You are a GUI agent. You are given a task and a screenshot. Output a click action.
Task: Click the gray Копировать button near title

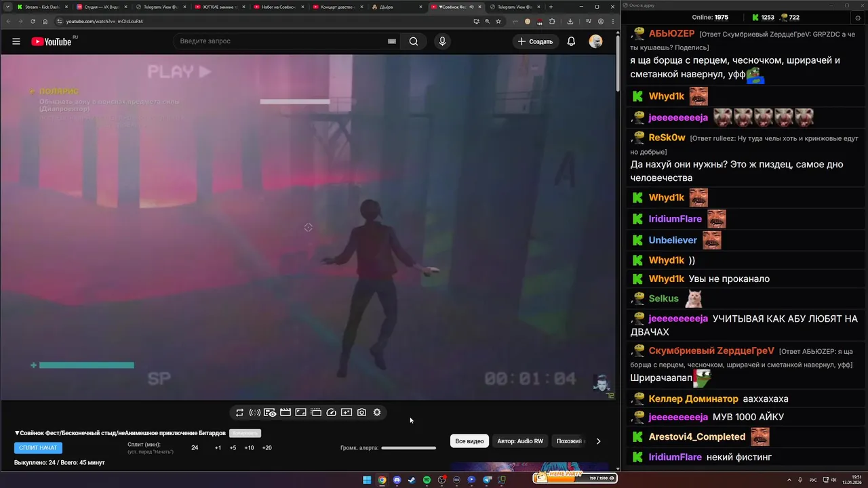click(x=245, y=433)
